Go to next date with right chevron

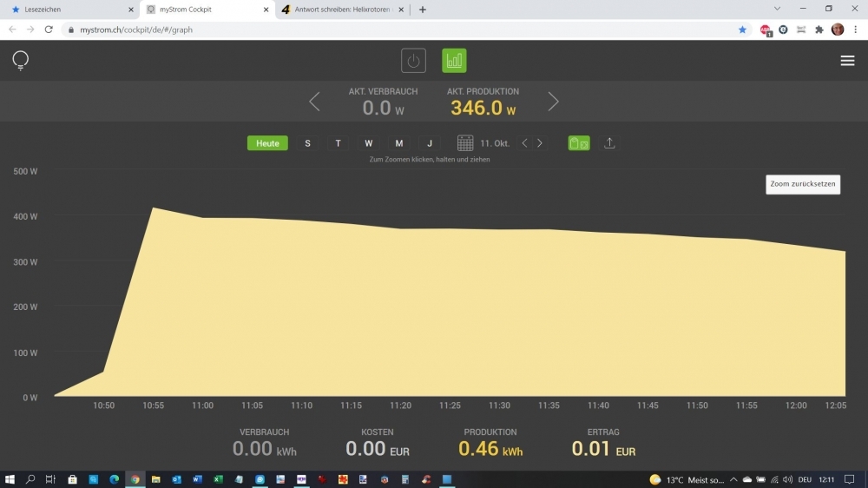(540, 143)
